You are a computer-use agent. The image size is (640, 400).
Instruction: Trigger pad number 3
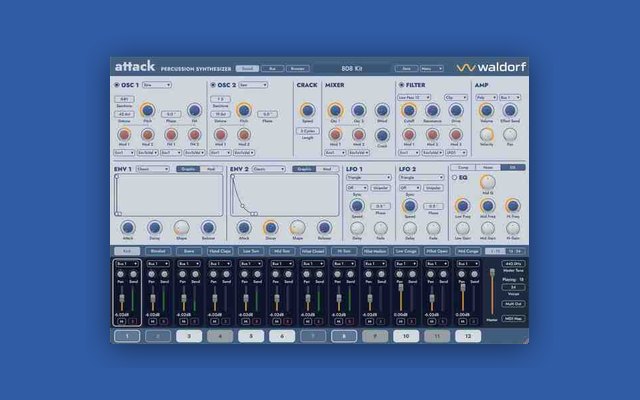(x=189, y=336)
